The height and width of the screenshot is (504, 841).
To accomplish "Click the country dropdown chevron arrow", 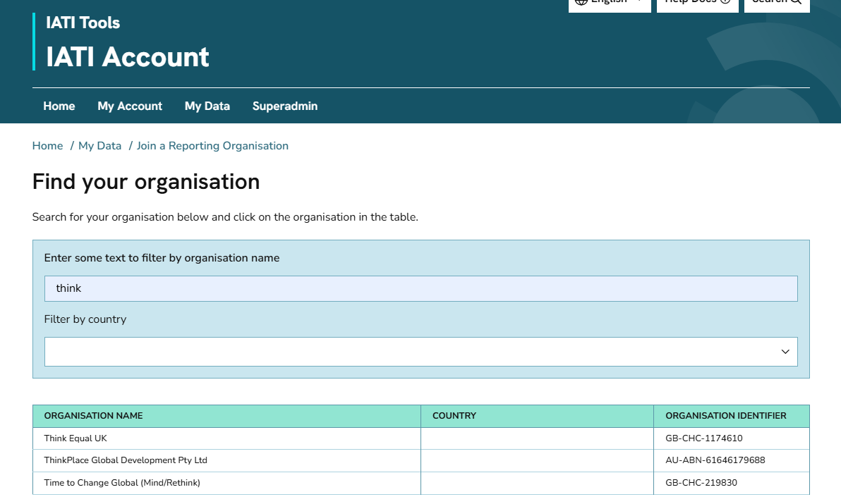I will 785,352.
